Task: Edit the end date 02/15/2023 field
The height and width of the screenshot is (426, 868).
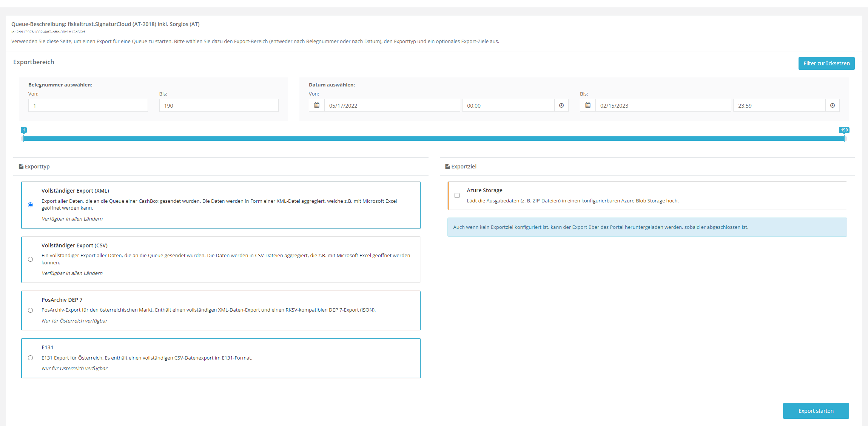Action: coord(663,105)
